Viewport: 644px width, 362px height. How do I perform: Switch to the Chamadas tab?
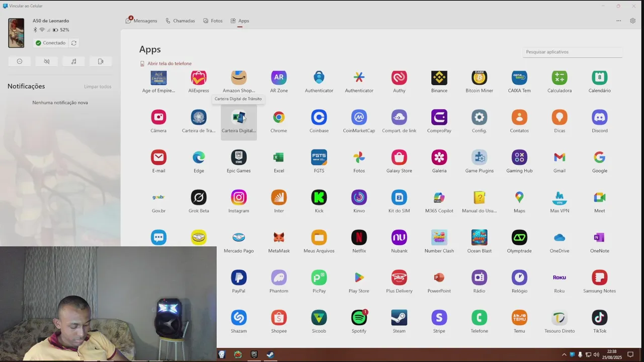[x=180, y=21]
